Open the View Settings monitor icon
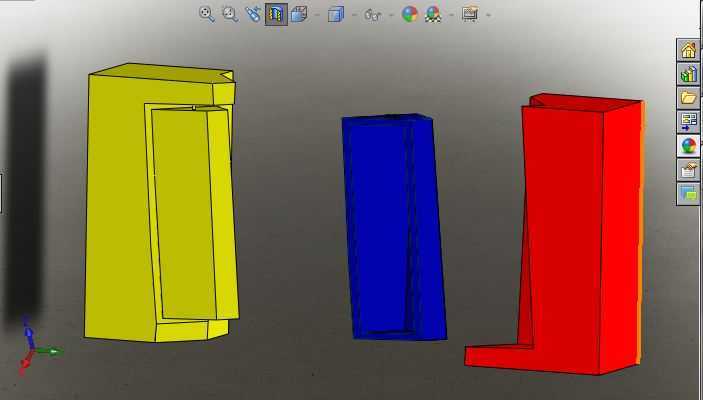Image resolution: width=703 pixels, height=400 pixels. point(469,14)
